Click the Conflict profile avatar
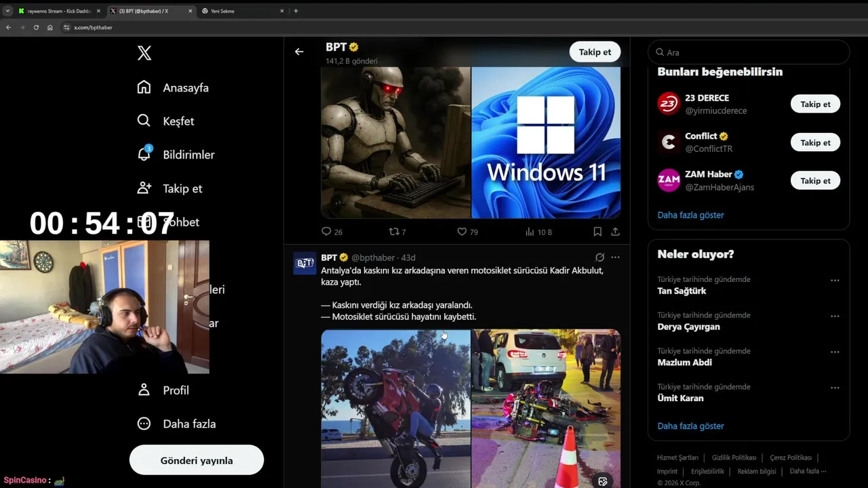 click(x=669, y=142)
